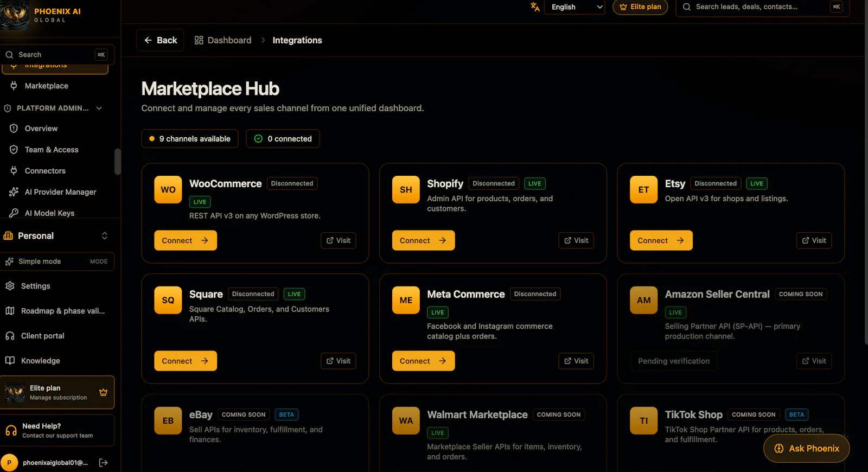Go to Dashboard breadcrumb
Image resolution: width=868 pixels, height=472 pixels.
coord(223,40)
